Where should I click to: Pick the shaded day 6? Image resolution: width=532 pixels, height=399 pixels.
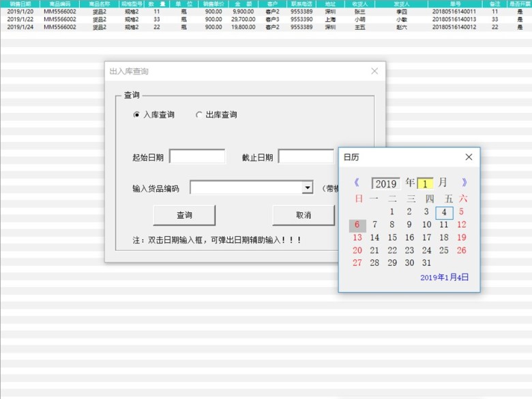[x=357, y=225]
